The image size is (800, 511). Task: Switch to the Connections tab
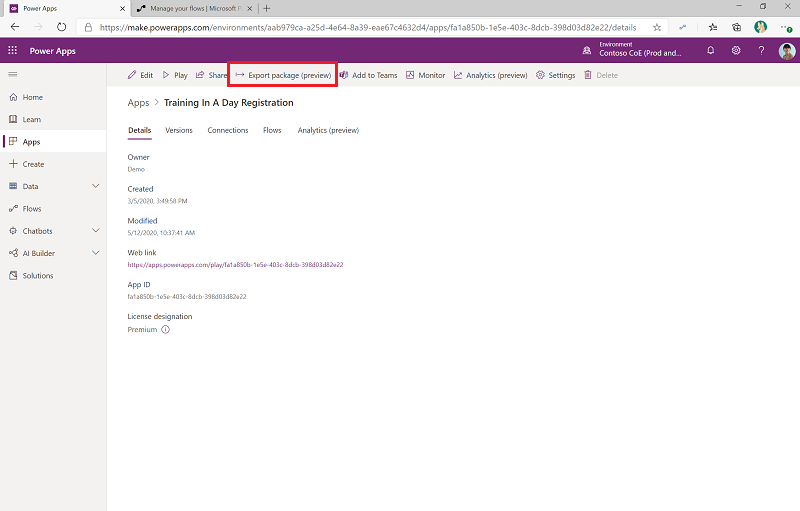point(228,130)
